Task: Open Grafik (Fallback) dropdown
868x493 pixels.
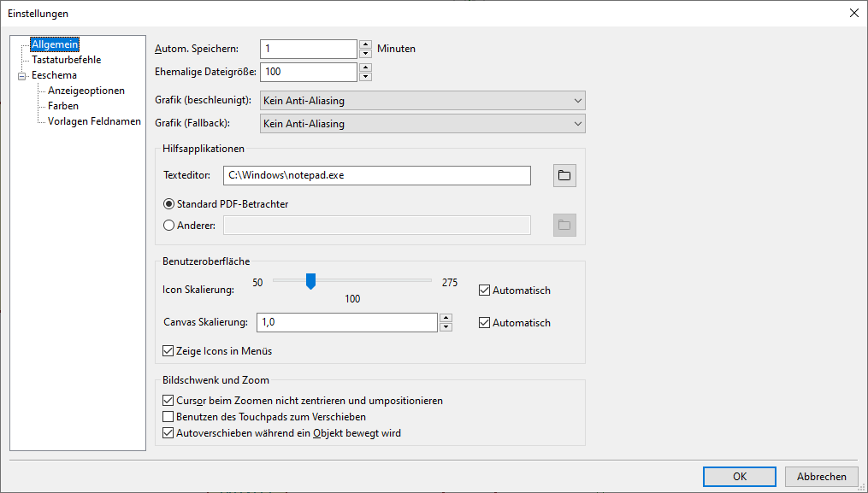Action: pos(422,124)
